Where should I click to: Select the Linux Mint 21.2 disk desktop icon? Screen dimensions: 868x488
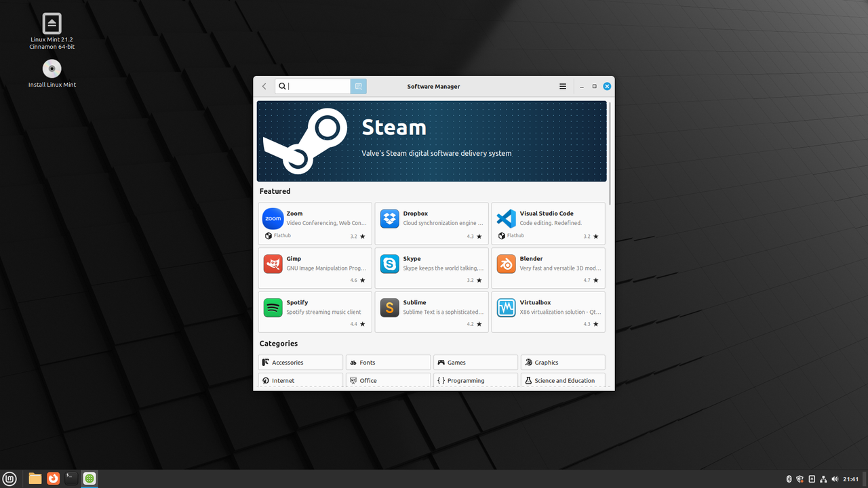[52, 32]
